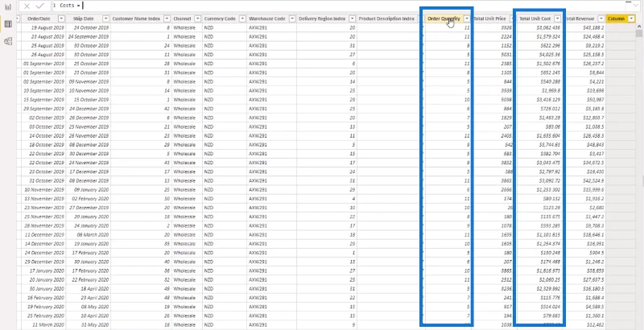The width and height of the screenshot is (644, 330).
Task: Click the vertical scrollbar thumb of the table
Action: click(639, 33)
